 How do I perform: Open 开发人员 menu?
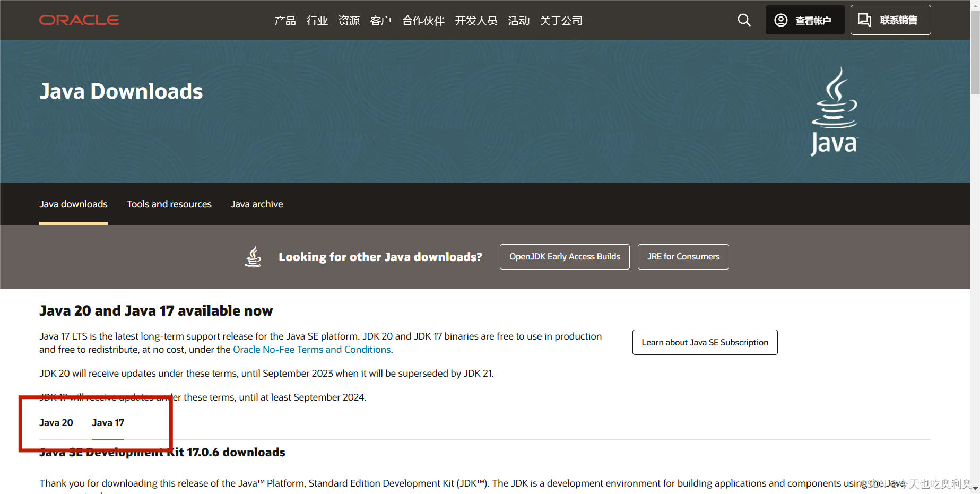[476, 21]
